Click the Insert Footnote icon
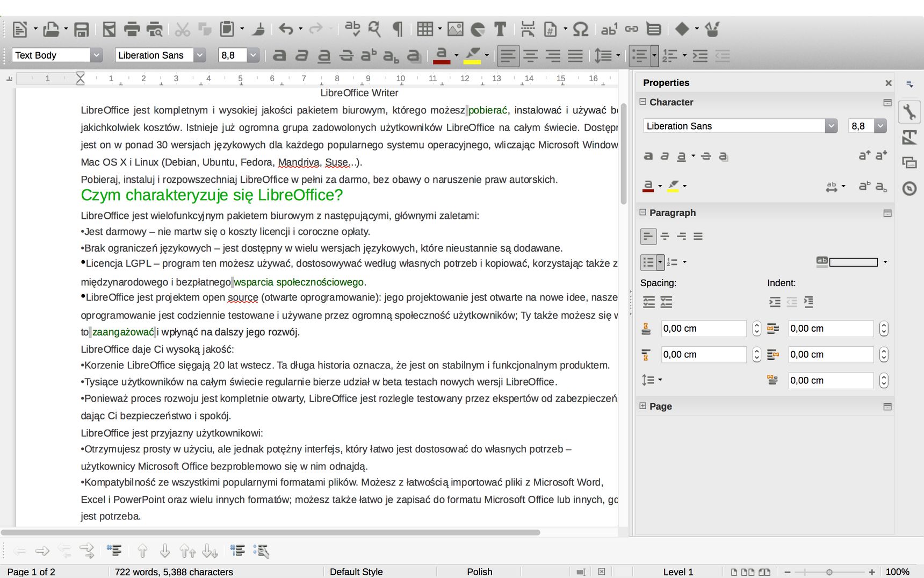 click(x=609, y=29)
